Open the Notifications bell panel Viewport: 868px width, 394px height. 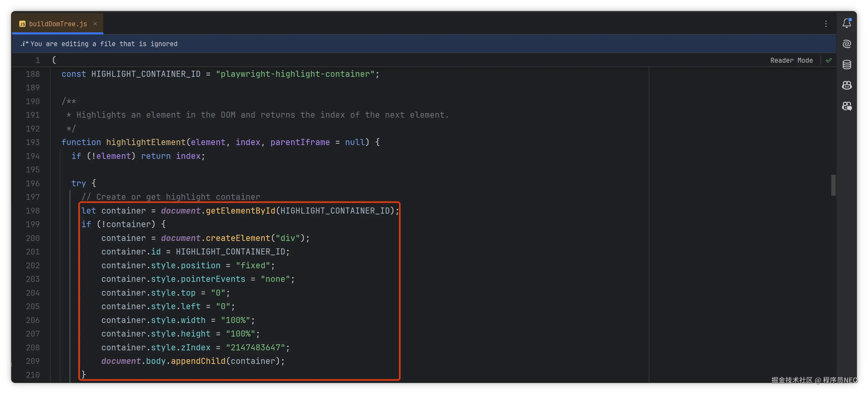click(x=847, y=23)
